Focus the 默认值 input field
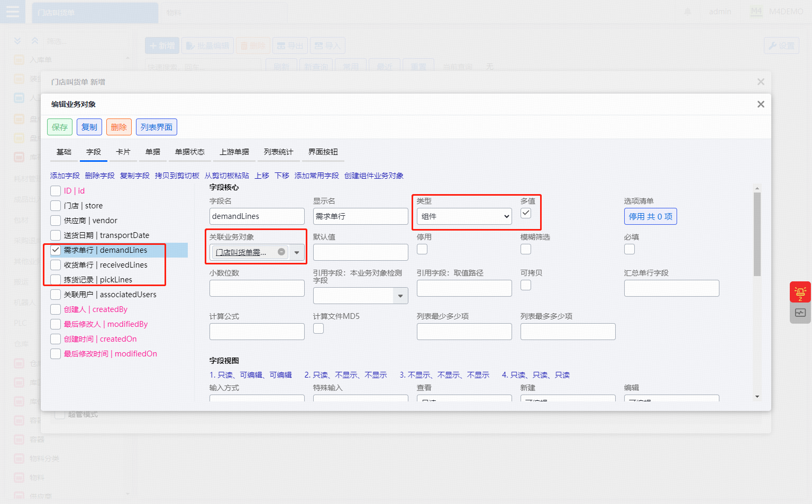 coord(361,252)
